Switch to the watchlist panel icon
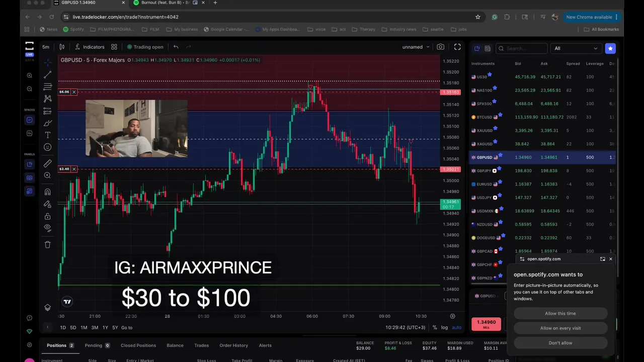 (477, 48)
